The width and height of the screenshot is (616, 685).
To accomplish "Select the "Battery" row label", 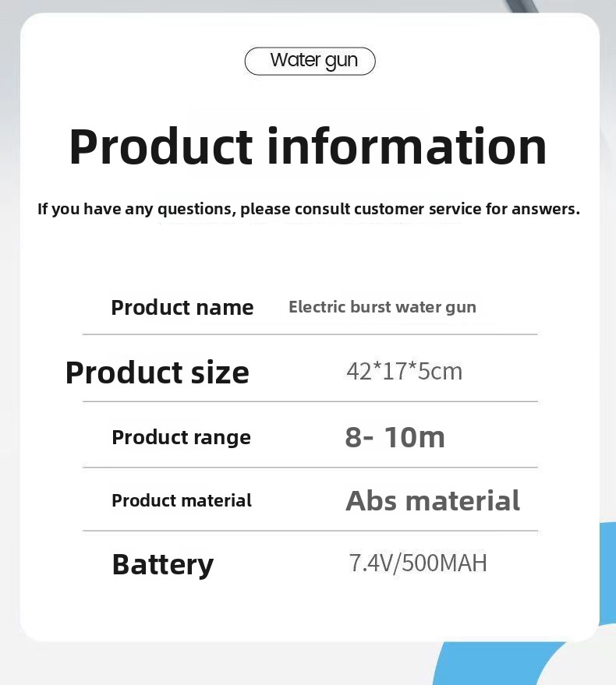I will tap(162, 564).
